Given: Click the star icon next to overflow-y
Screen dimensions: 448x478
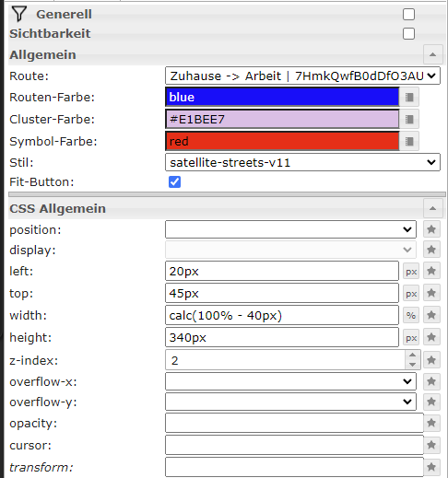Looking at the screenshot, I should [431, 402].
